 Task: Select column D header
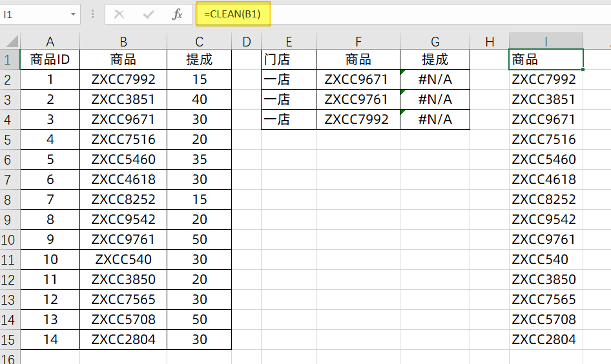coord(246,41)
